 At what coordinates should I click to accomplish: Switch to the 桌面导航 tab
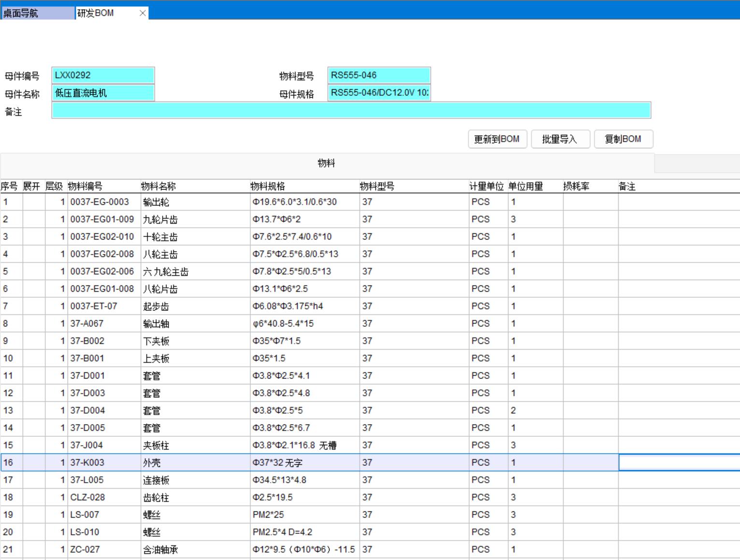pyautogui.click(x=38, y=13)
